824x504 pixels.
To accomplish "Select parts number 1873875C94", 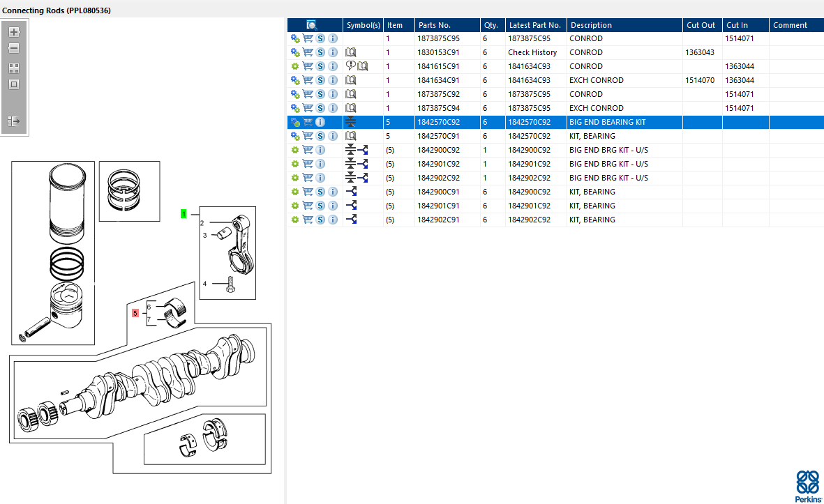I will 438,108.
